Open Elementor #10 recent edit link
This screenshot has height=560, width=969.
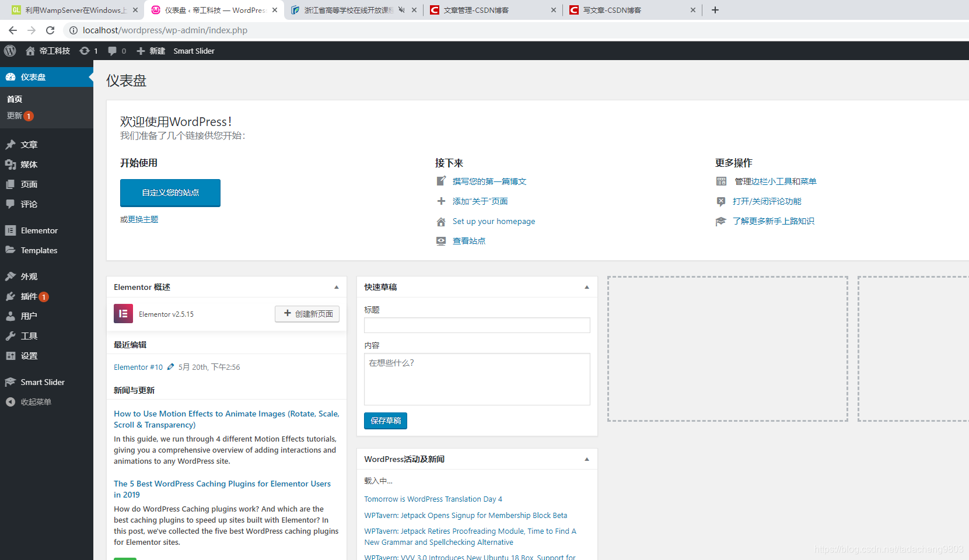click(138, 367)
